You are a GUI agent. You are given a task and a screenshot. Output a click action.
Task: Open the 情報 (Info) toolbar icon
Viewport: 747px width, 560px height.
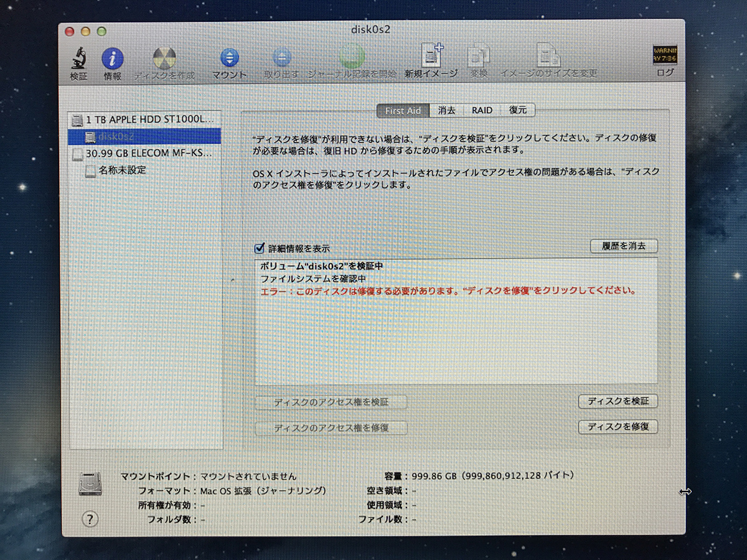(x=113, y=60)
